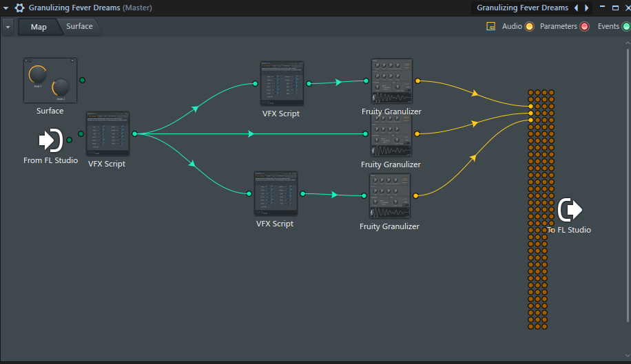Click the bottom VFX Script label

click(275, 224)
